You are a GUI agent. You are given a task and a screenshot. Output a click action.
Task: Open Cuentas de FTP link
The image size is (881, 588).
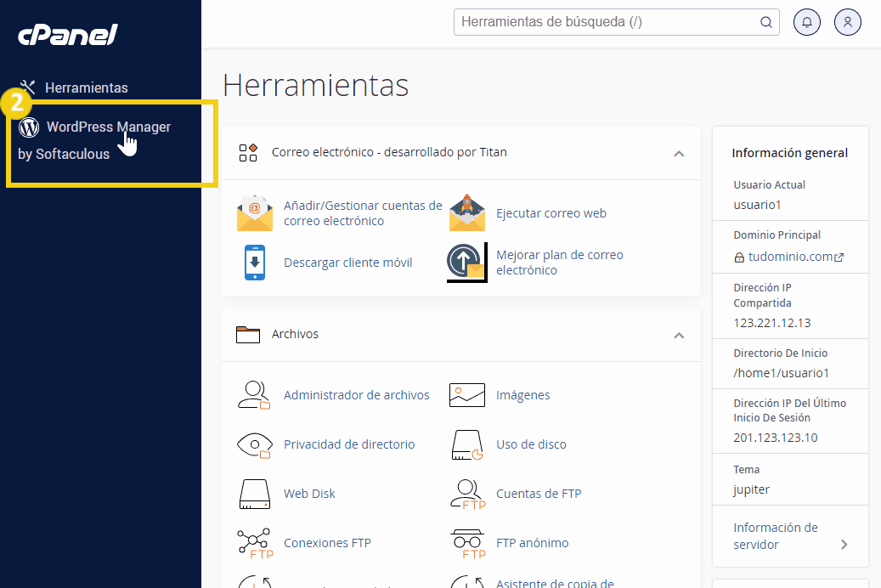(x=539, y=494)
